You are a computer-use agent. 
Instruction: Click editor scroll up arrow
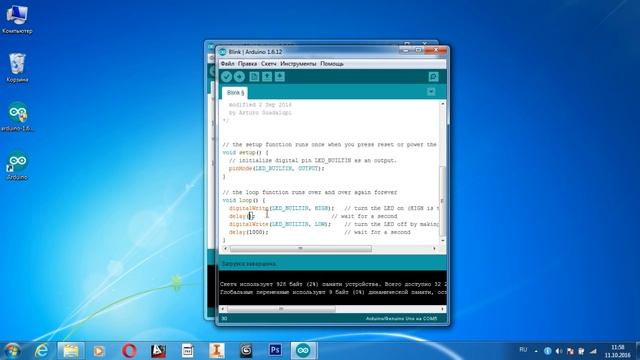click(442, 104)
